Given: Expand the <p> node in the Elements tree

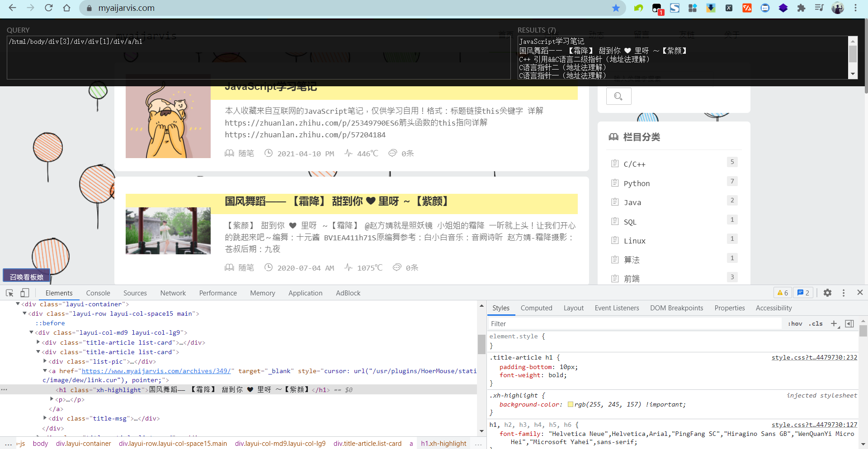Looking at the screenshot, I should [x=52, y=399].
